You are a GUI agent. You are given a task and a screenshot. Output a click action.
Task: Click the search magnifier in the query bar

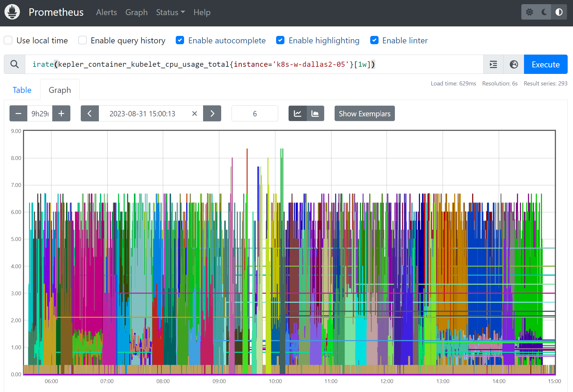(x=14, y=64)
